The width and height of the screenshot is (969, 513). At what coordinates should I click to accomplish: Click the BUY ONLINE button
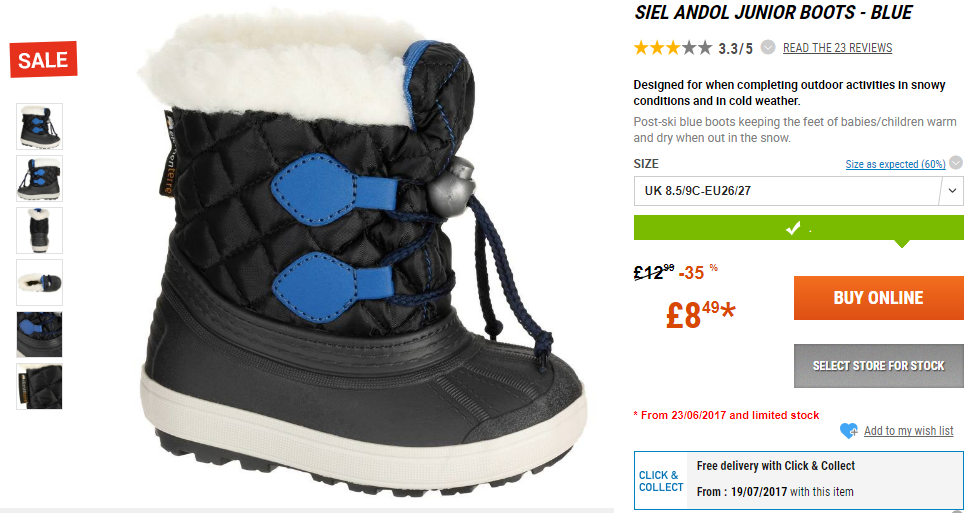(878, 298)
